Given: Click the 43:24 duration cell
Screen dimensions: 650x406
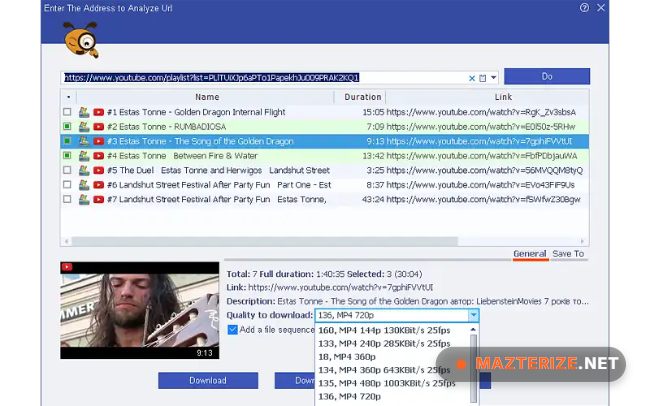Looking at the screenshot, I should click(373, 199).
